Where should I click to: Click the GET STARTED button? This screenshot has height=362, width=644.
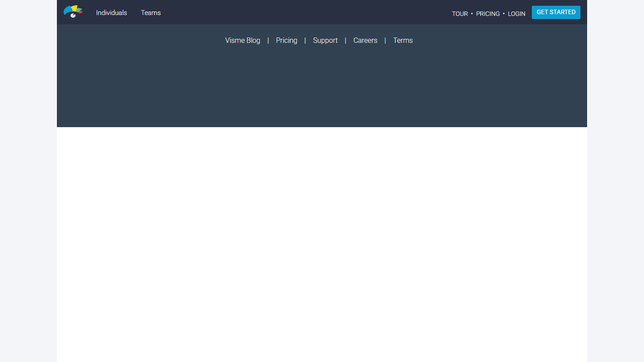(556, 12)
